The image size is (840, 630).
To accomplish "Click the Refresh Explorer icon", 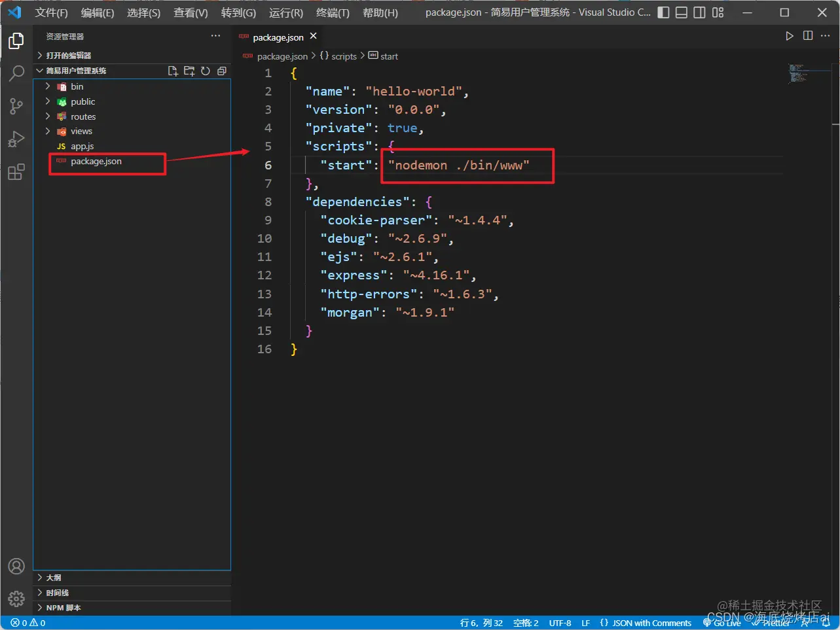I will click(206, 71).
